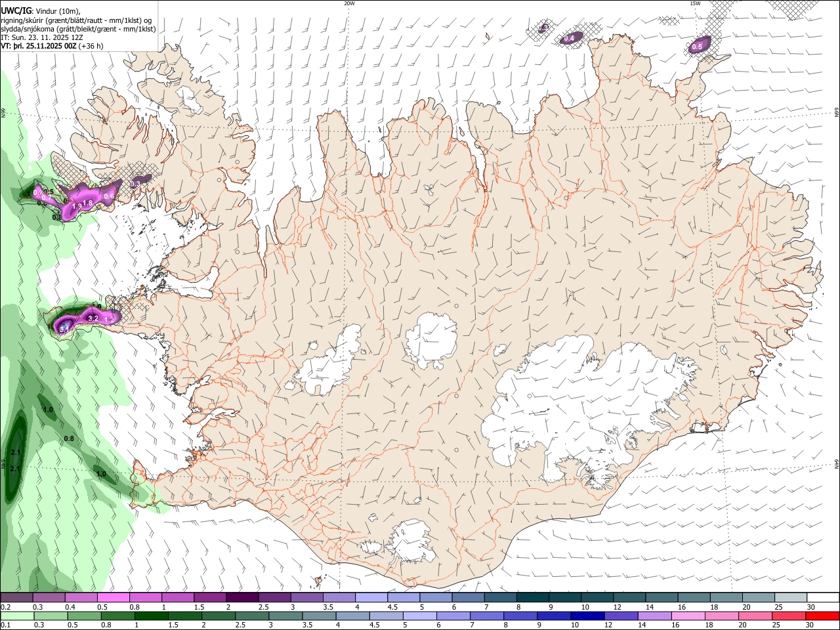The image size is (840, 630).
Task: Click the 0.6 value in the purple Westfjords blob
Action: (109, 196)
